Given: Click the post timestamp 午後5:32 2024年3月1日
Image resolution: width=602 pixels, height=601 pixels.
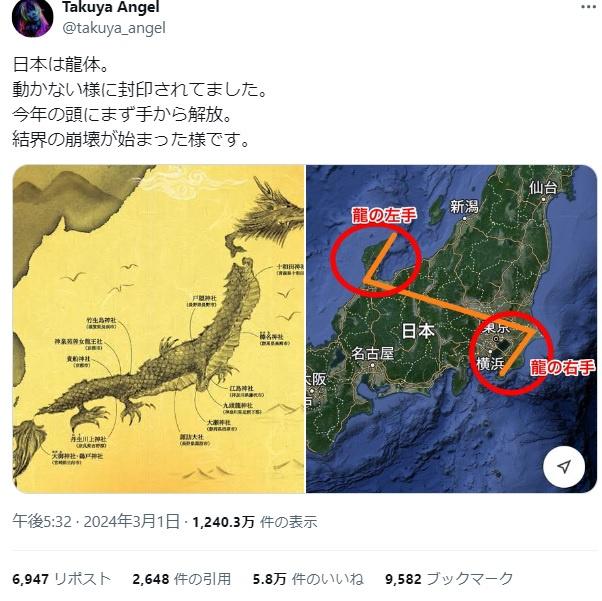Looking at the screenshot, I should (96, 522).
